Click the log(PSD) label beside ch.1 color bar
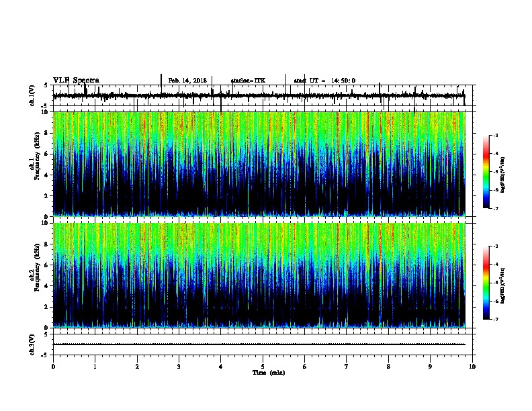532x411 pixels. pos(502,175)
